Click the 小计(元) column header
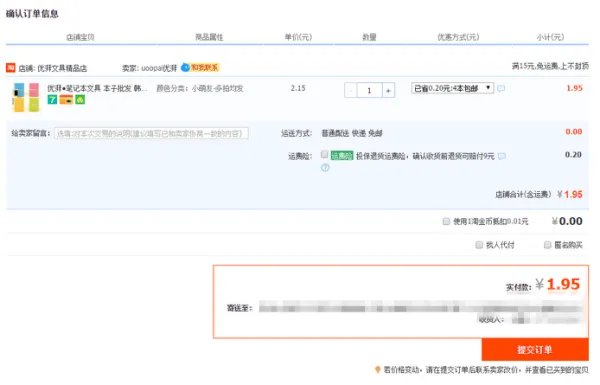The height and width of the screenshot is (385, 600). pos(550,37)
